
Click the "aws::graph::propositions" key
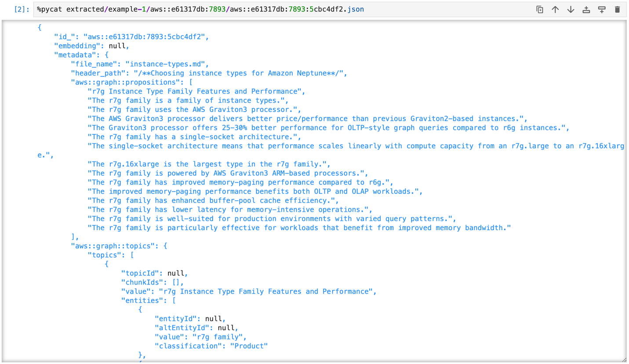tap(125, 82)
